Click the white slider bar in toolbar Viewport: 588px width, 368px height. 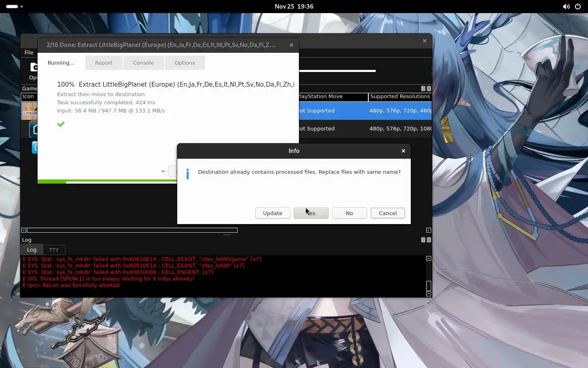tap(337, 71)
